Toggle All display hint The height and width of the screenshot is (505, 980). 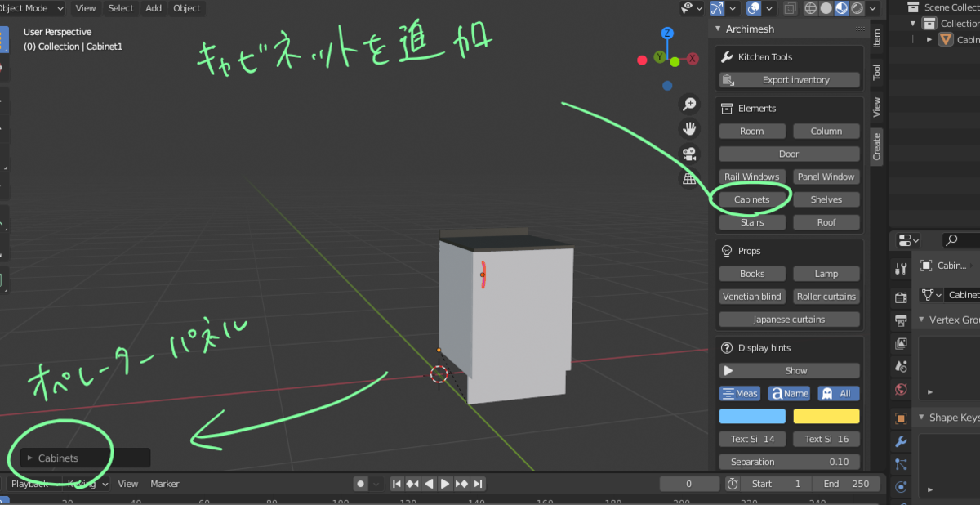[839, 393]
